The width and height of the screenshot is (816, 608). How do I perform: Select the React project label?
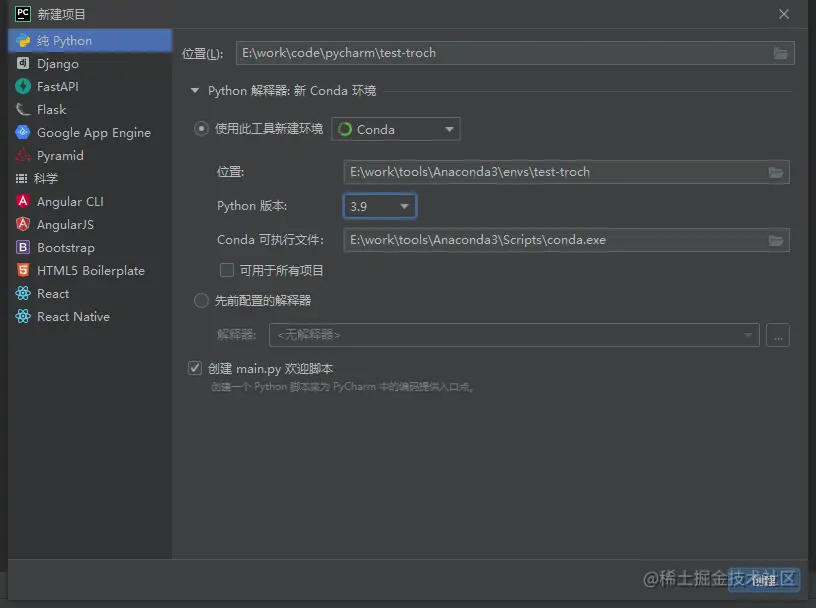point(53,294)
